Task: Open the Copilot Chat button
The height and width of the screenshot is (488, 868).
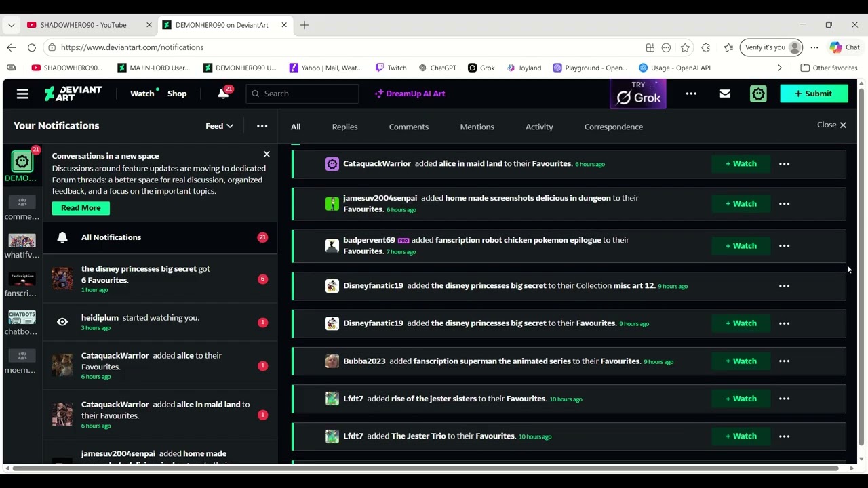Action: 845,47
